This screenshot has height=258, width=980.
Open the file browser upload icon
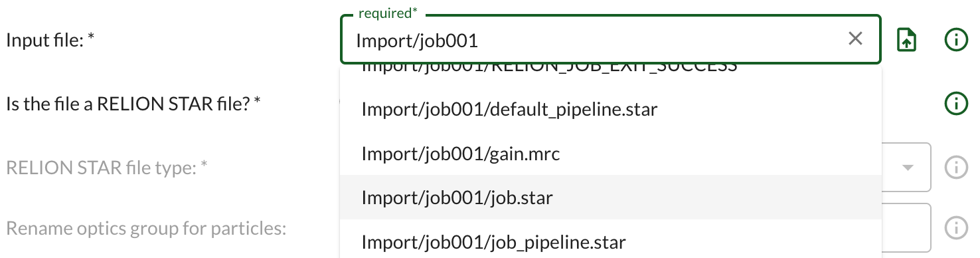[x=907, y=41]
